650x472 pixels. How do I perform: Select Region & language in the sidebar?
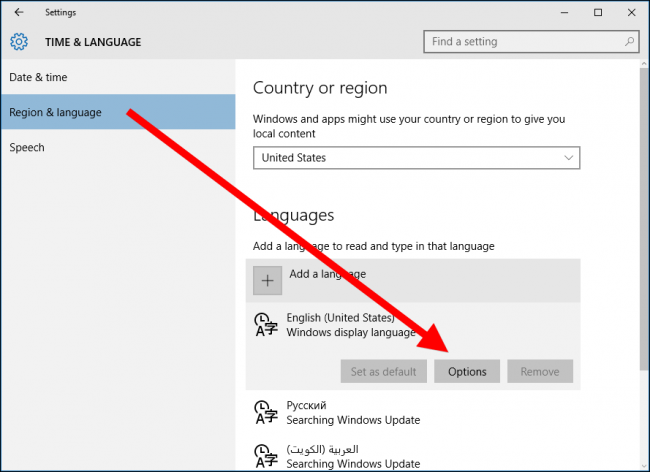(x=118, y=112)
